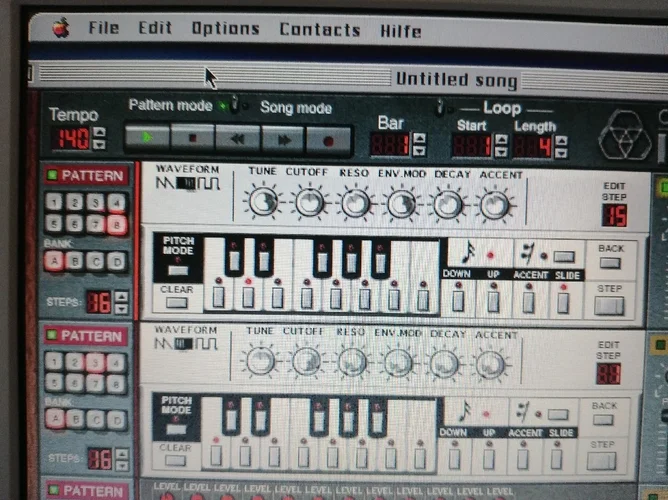Click the Tempo 140 display
Screen dimensions: 668x500
point(71,138)
